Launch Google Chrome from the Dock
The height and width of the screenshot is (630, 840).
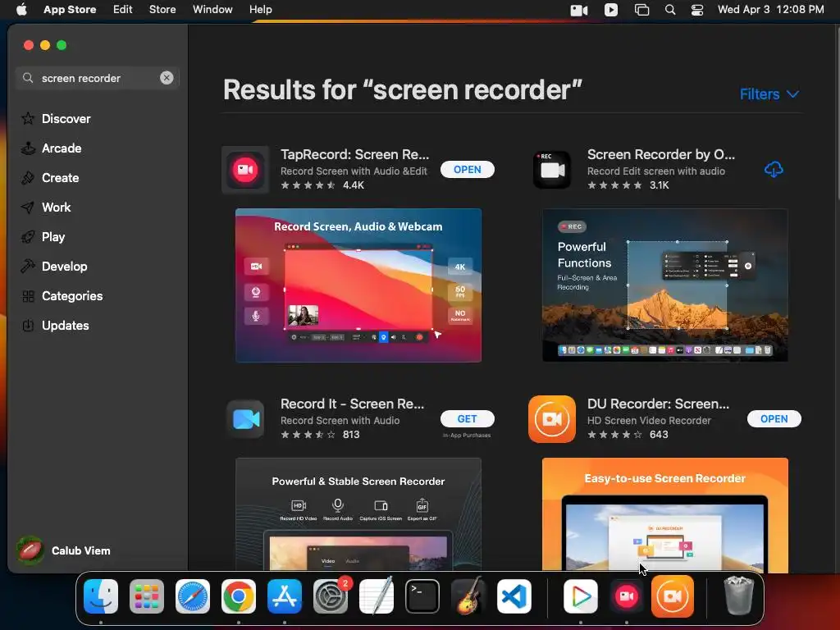(x=239, y=596)
